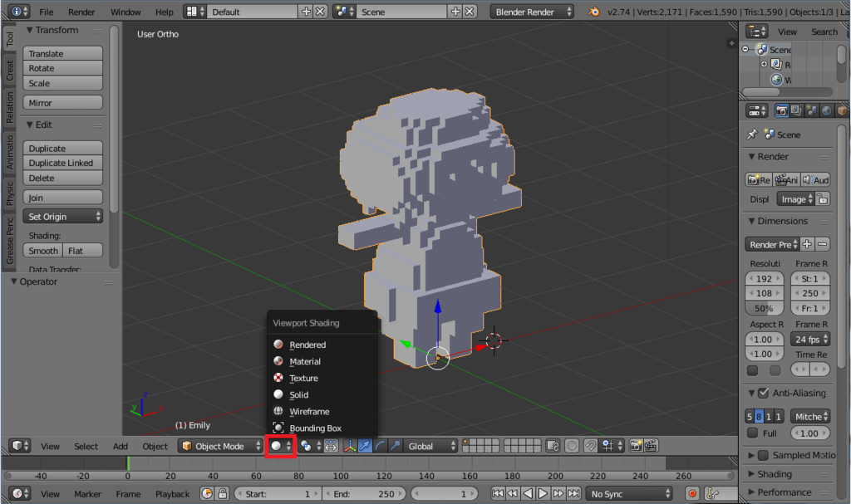The width and height of the screenshot is (851, 504).
Task: Toggle proportional editing circle icon
Action: pyautogui.click(x=572, y=446)
